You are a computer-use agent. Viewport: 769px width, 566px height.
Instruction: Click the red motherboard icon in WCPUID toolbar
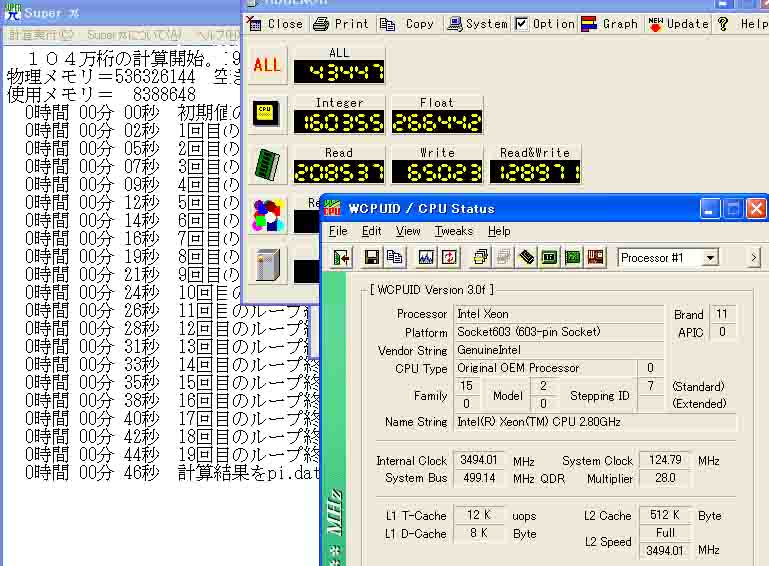595,257
